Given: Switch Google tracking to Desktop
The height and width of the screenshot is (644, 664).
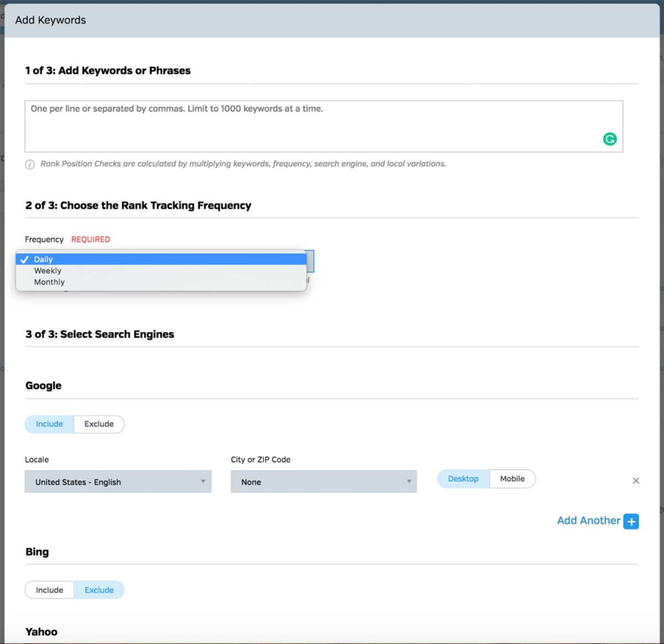Looking at the screenshot, I should (x=463, y=479).
